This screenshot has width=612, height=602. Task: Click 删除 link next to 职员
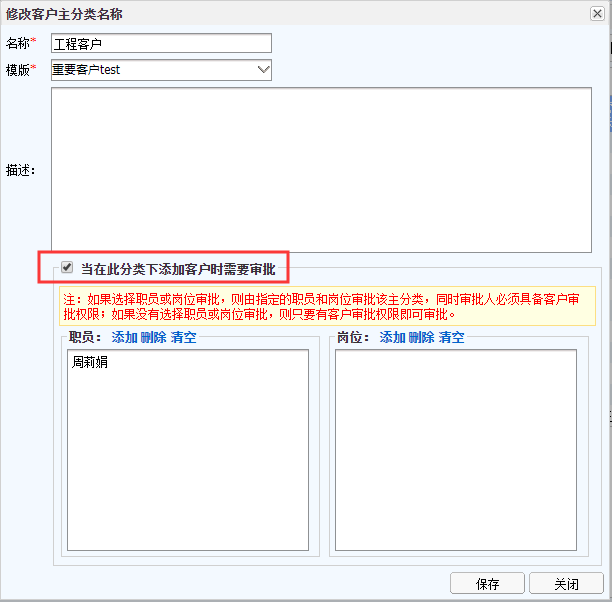tap(153, 337)
